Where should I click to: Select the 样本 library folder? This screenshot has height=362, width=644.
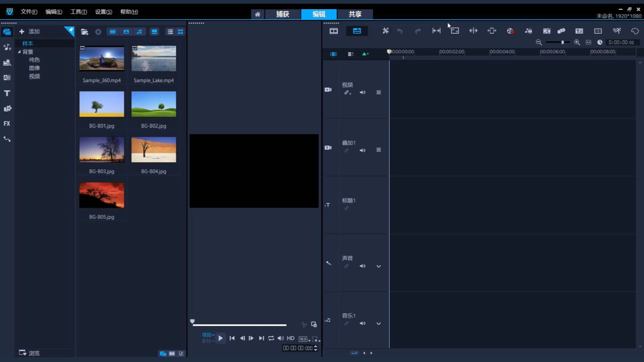click(28, 44)
